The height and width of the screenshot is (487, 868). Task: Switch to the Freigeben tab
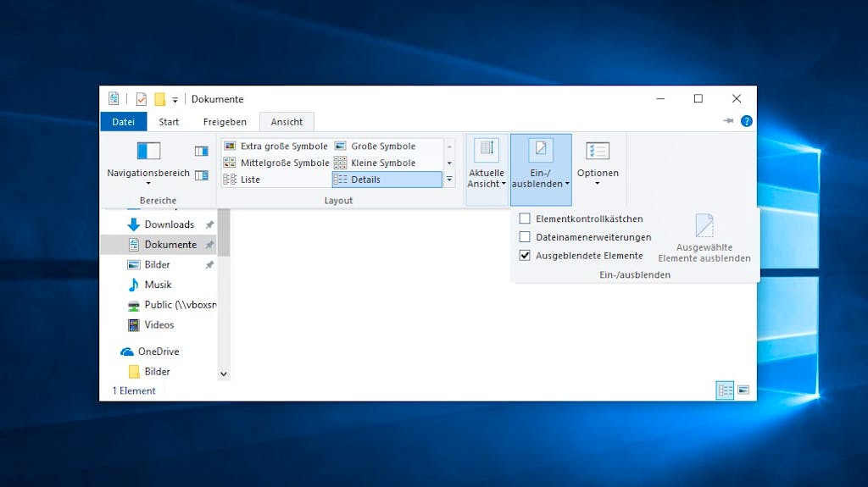click(225, 122)
